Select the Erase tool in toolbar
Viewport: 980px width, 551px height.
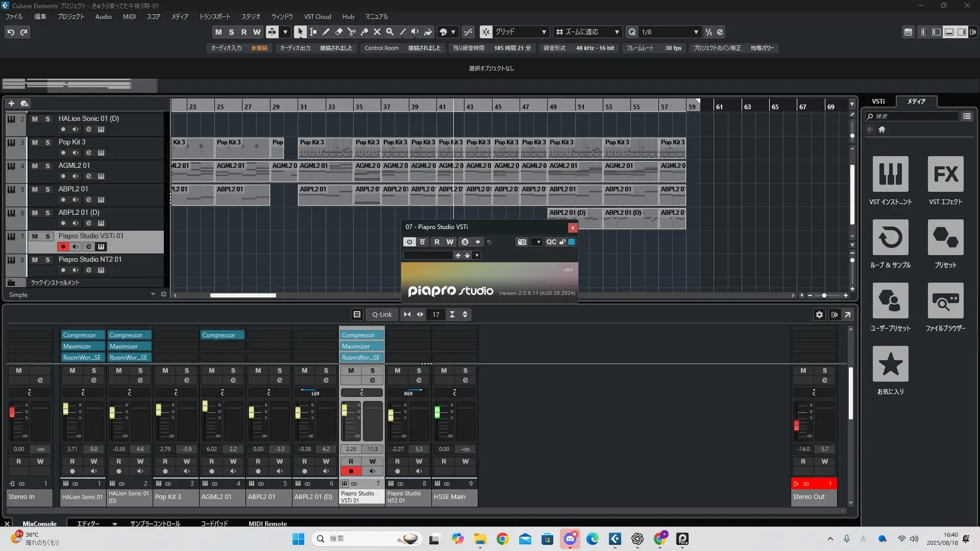pos(338,32)
